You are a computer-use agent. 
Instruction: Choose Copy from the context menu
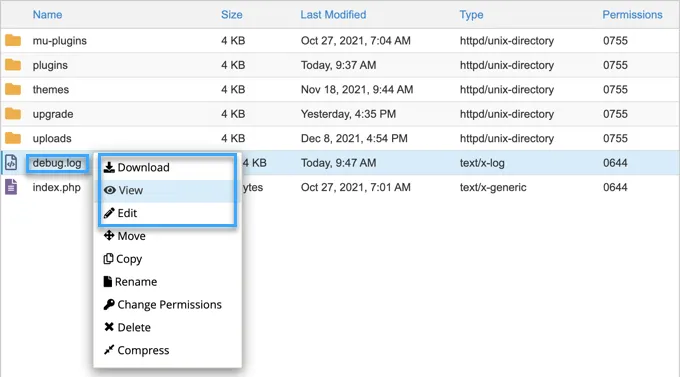pos(167,259)
